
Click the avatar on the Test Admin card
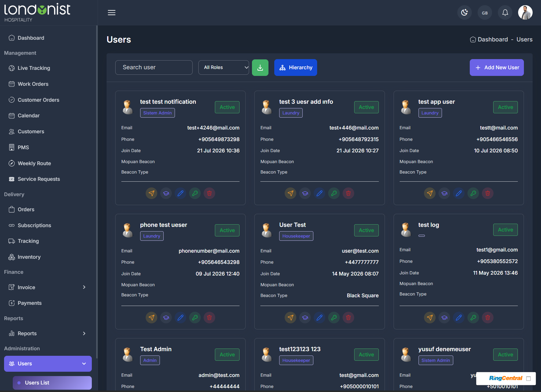(x=127, y=354)
